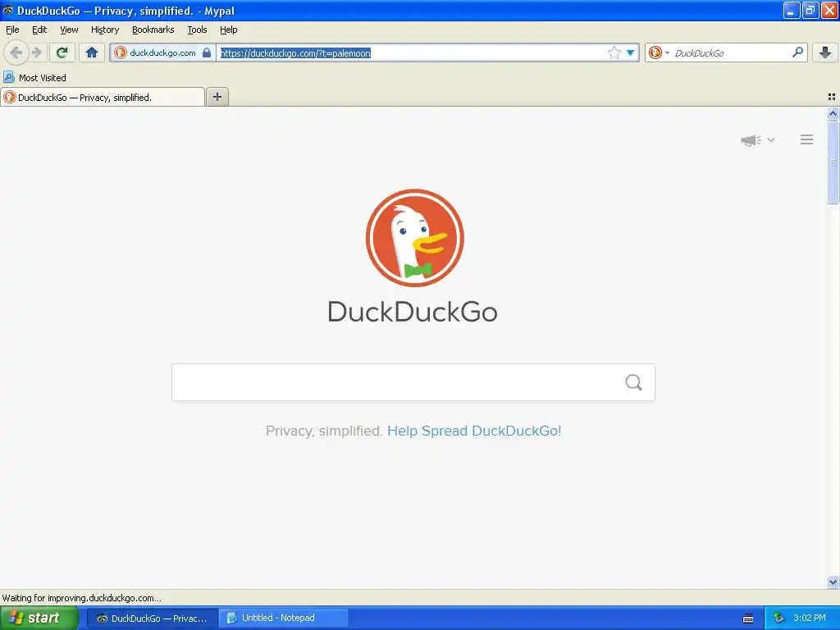Click the scrollbar up arrow
Viewport: 840px width, 630px height.
[x=833, y=113]
